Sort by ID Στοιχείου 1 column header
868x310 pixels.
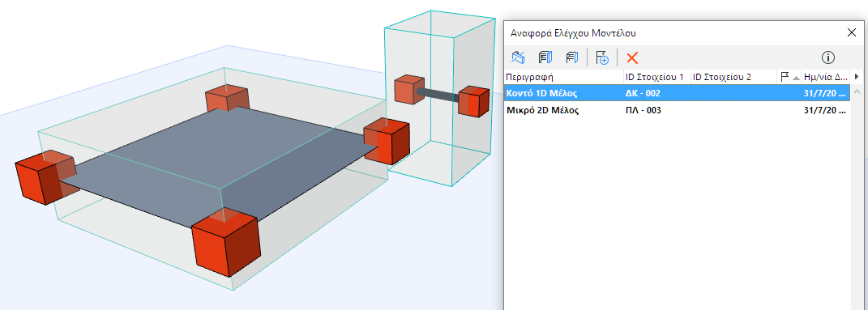coord(657,77)
